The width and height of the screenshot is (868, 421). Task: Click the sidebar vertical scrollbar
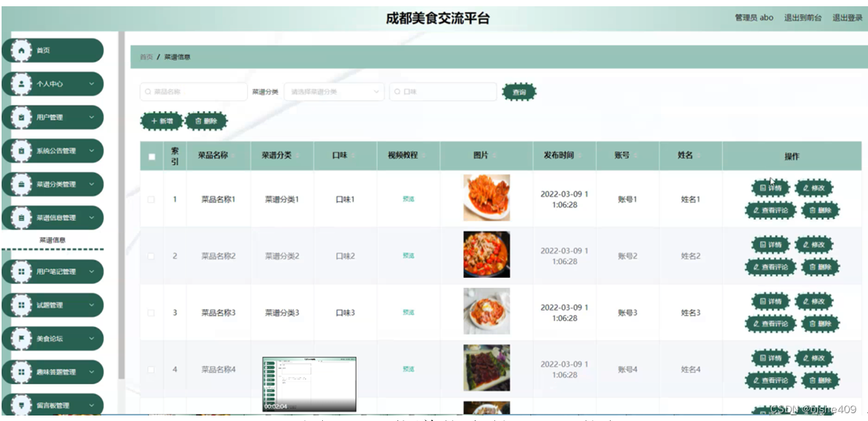(121, 205)
